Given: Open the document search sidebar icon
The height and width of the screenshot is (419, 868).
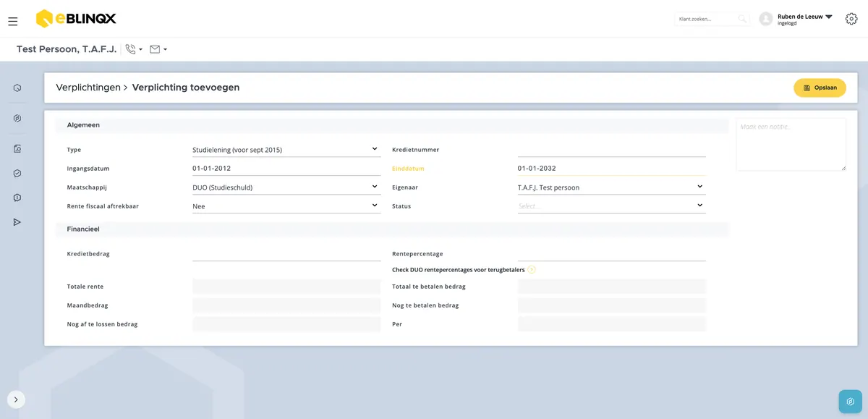Looking at the screenshot, I should click(x=17, y=149).
